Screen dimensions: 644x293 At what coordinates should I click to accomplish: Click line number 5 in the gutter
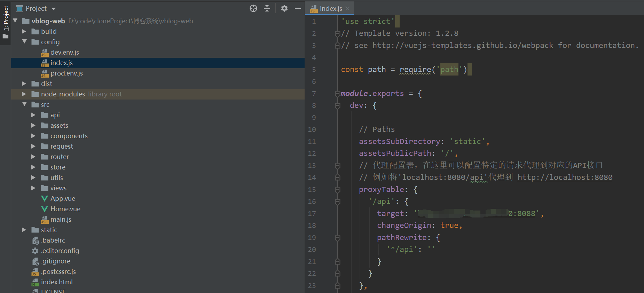click(x=314, y=70)
